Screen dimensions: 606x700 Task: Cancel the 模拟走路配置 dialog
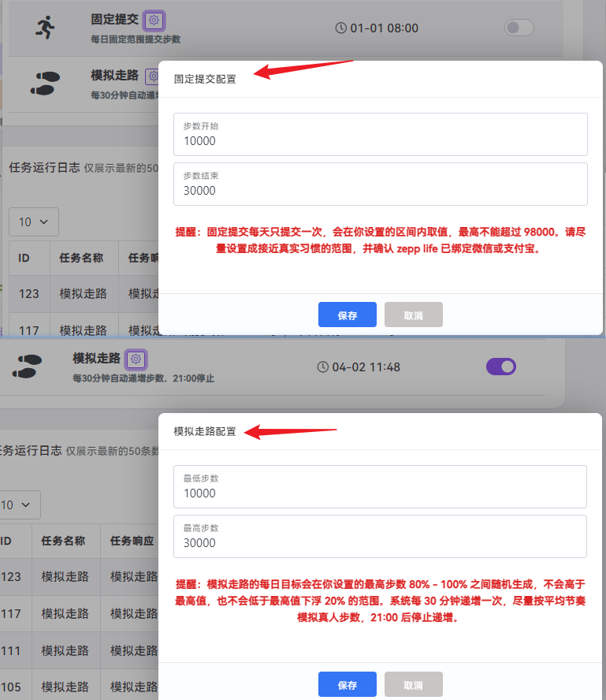coord(414,684)
